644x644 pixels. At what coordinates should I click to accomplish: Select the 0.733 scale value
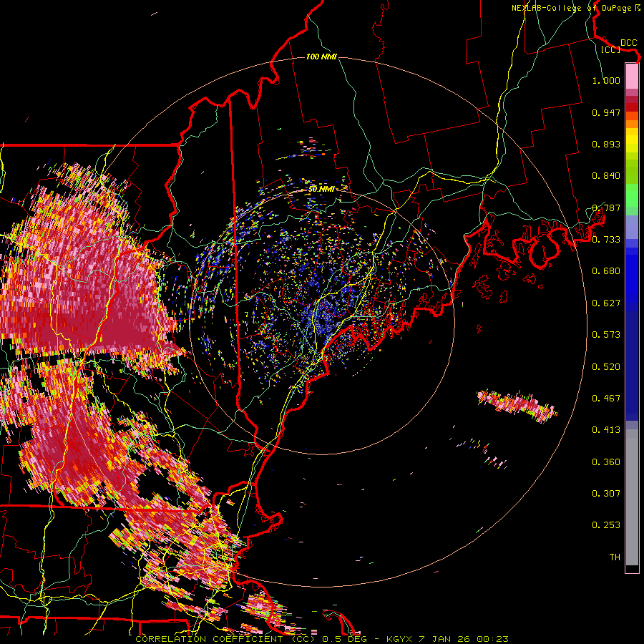click(606, 240)
